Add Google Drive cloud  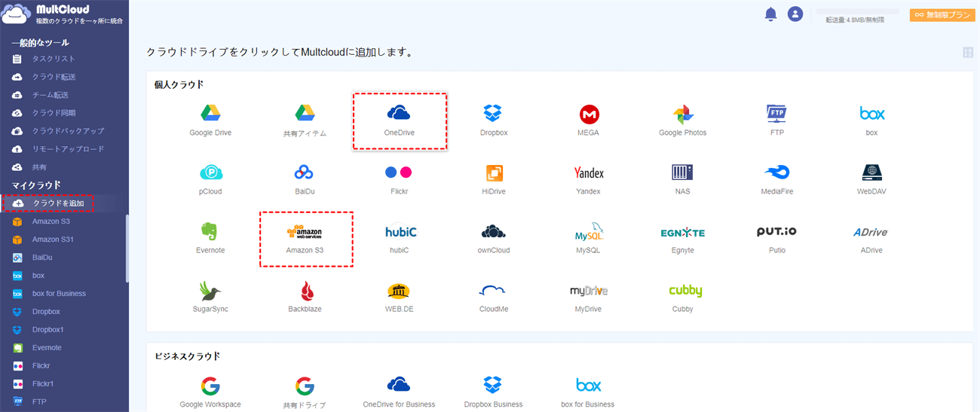210,121
